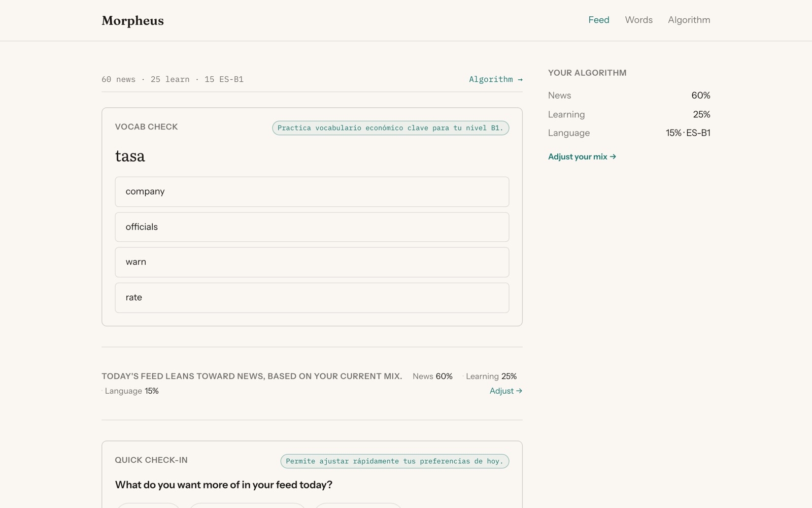Screen dimensions: 812x508
Task: Click the YOUR ALGORITHM sidebar heading
Action: tap(587, 73)
